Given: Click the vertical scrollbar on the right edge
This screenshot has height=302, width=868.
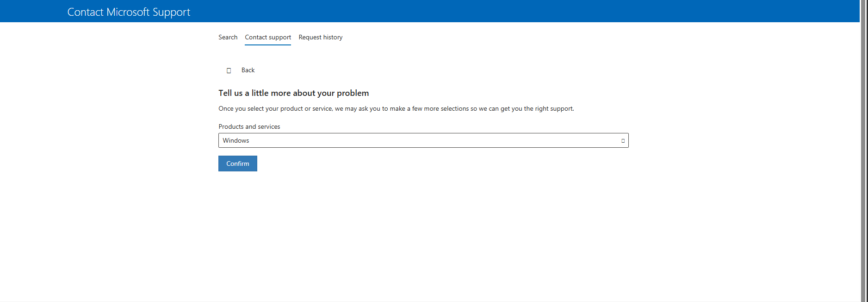Looking at the screenshot, I should (864, 151).
